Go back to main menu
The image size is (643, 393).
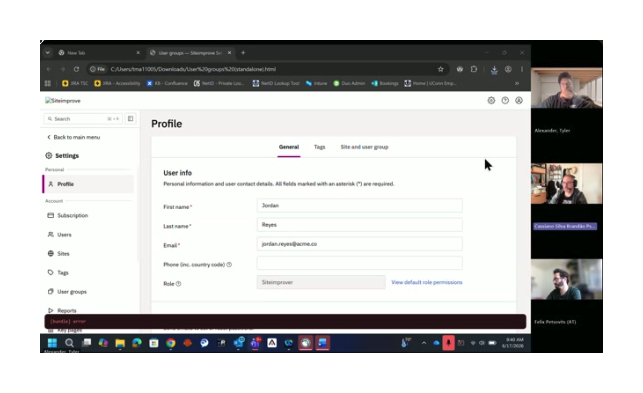pyautogui.click(x=73, y=137)
